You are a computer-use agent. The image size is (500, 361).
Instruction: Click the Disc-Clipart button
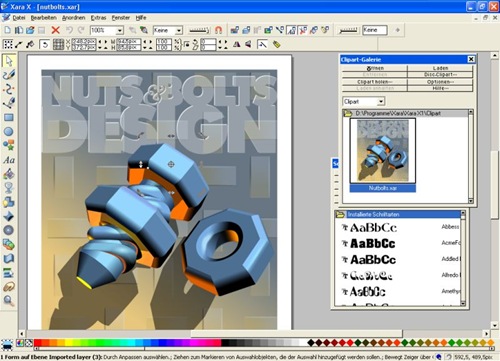coord(440,75)
